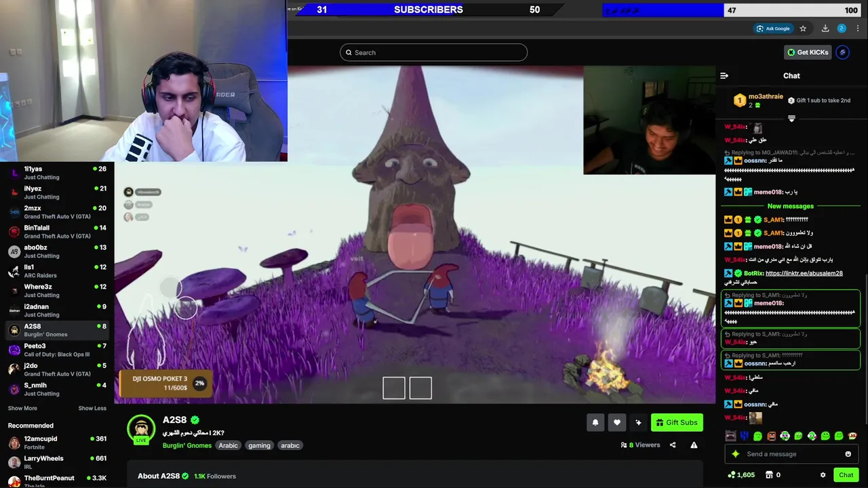Click the green sparkle icon in message box
This screenshot has height=488, width=868.
tap(736, 454)
